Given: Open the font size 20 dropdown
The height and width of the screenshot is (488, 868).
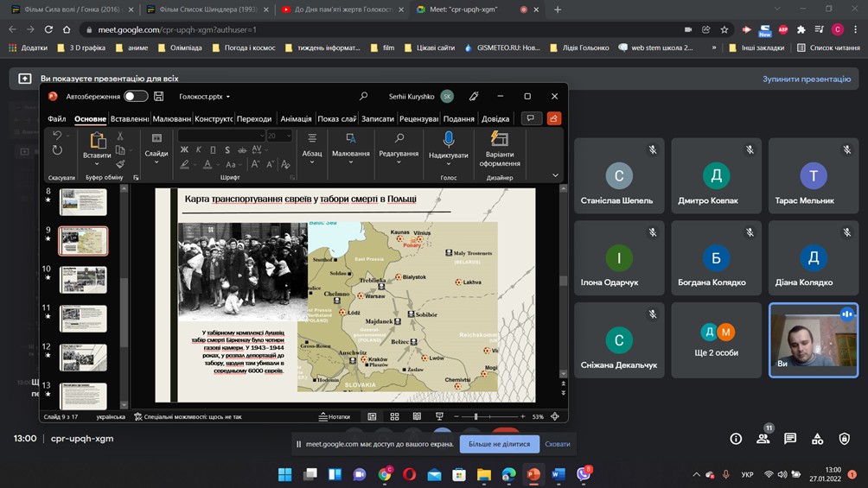Looking at the screenshot, I should tap(279, 136).
